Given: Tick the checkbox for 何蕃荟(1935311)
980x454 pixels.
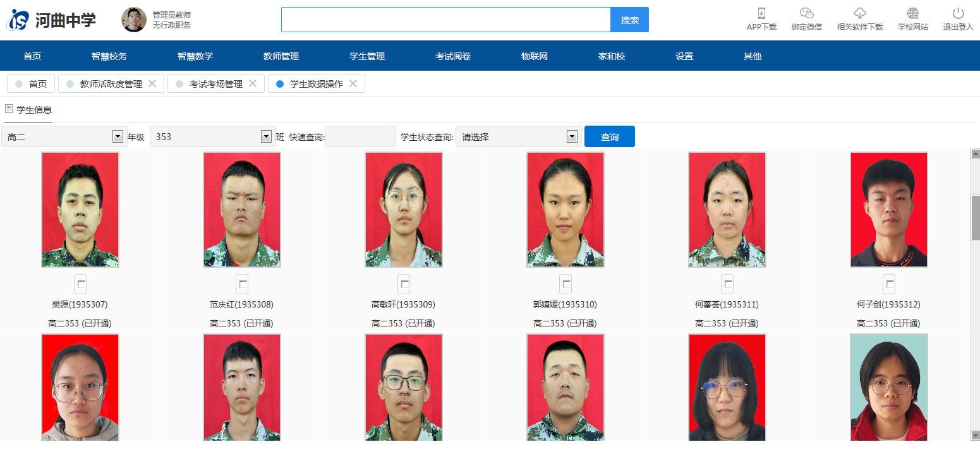Looking at the screenshot, I should [x=727, y=284].
